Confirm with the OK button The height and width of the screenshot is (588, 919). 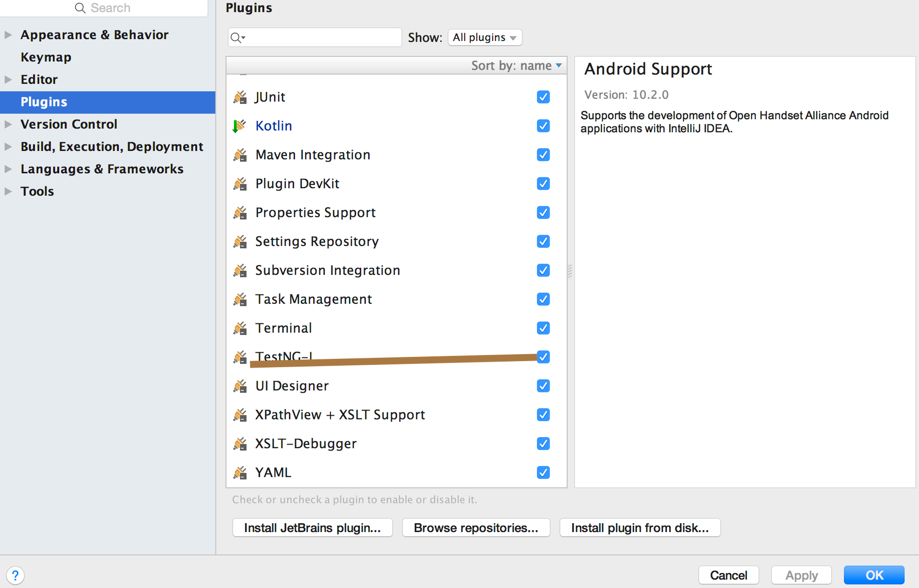tap(874, 575)
